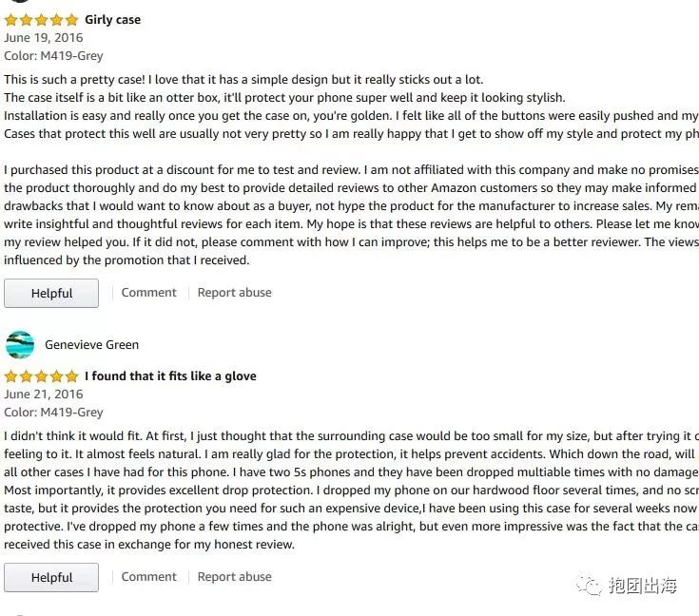Click Comment below Genevieve Green's review

pyautogui.click(x=148, y=577)
